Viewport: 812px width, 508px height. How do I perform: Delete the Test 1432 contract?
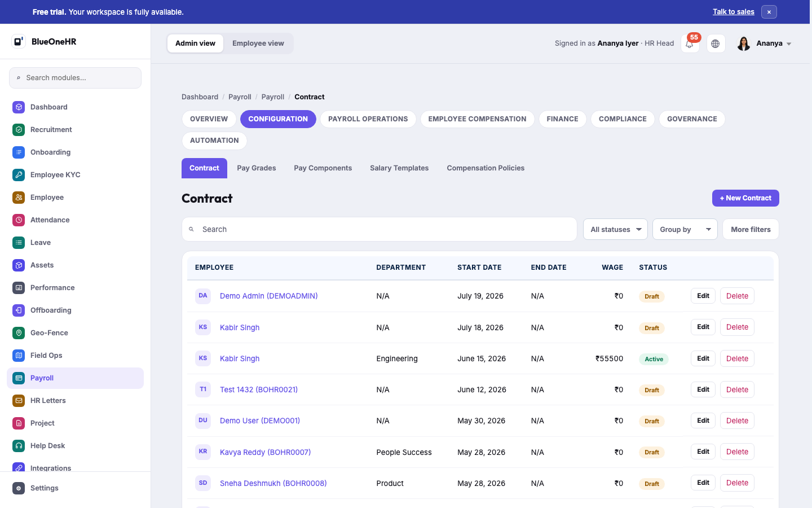pos(737,389)
